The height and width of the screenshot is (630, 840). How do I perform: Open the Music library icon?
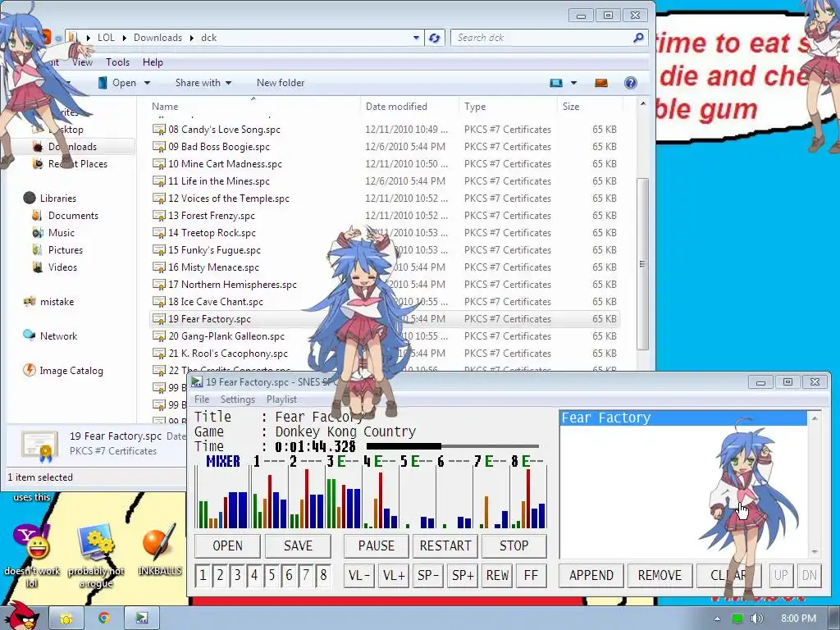click(x=37, y=232)
